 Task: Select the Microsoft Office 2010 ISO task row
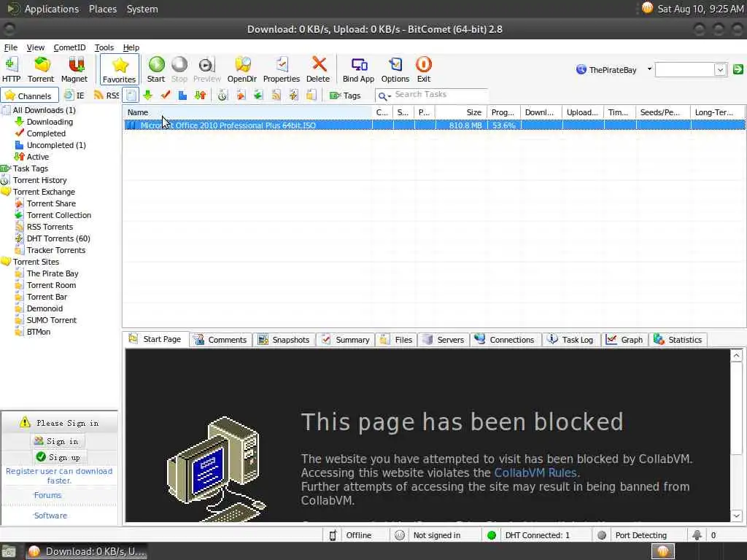[x=435, y=125]
